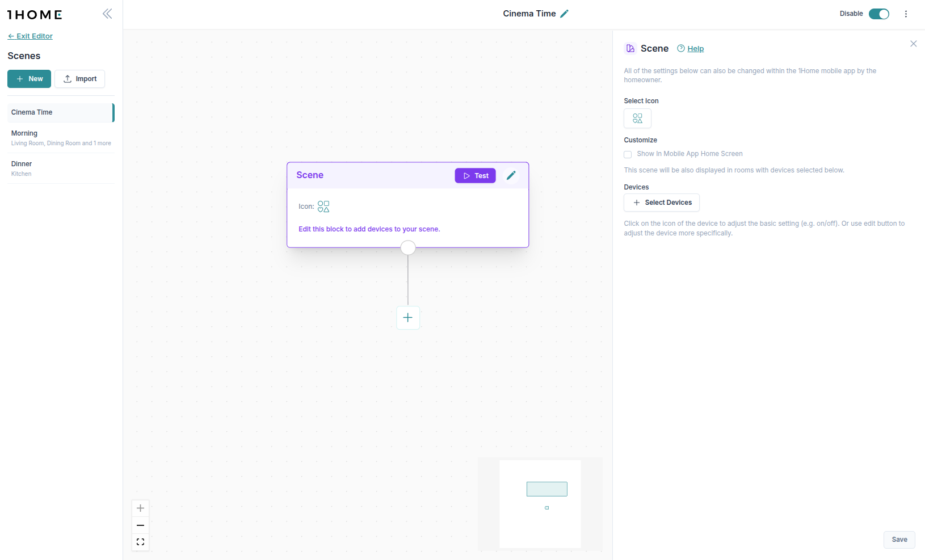Close the Scene settings panel
This screenshot has height=560, width=925.
913,44
